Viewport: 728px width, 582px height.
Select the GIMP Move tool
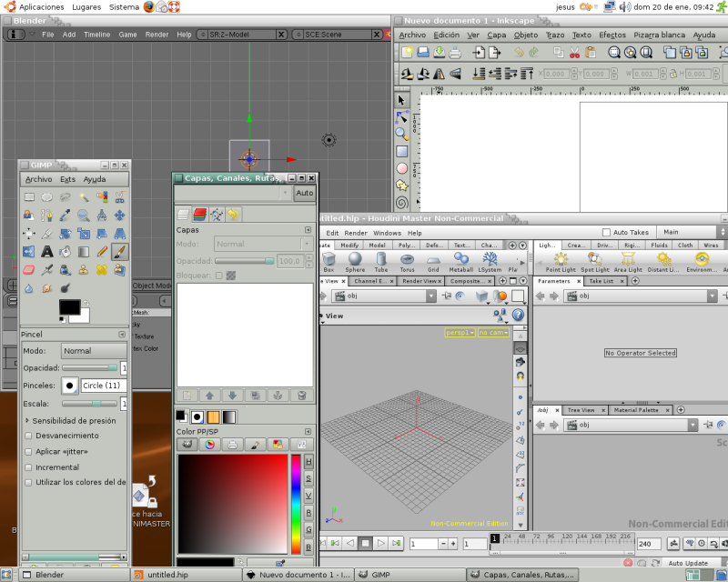pos(120,216)
